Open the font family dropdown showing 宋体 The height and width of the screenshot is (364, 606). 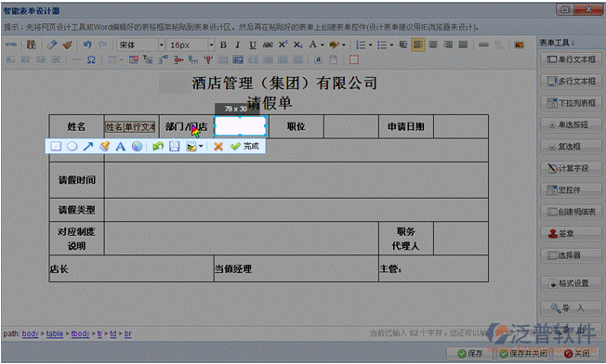140,45
